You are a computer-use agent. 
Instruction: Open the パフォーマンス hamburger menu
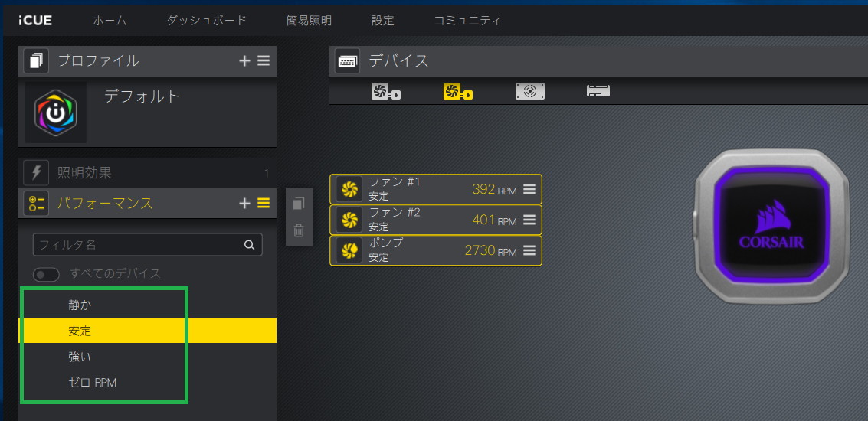pos(264,203)
